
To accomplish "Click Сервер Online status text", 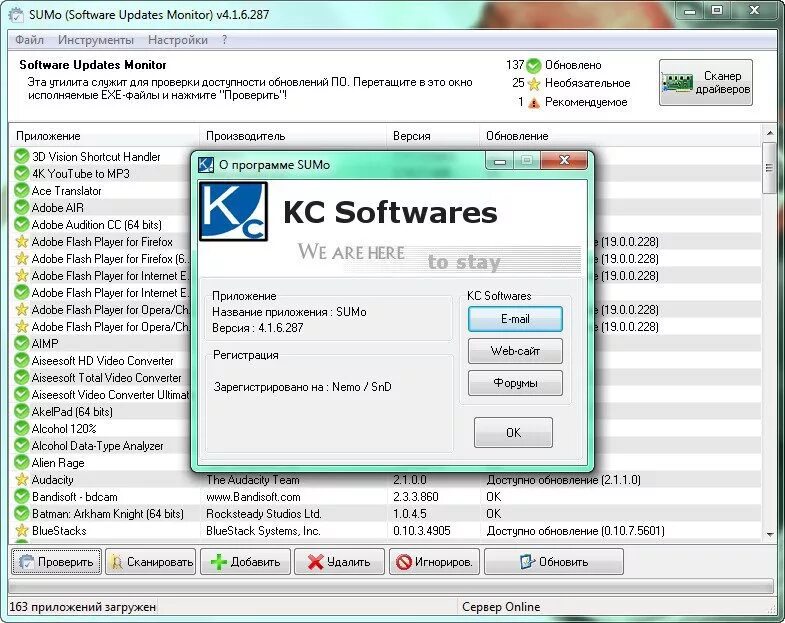I will tap(501, 607).
